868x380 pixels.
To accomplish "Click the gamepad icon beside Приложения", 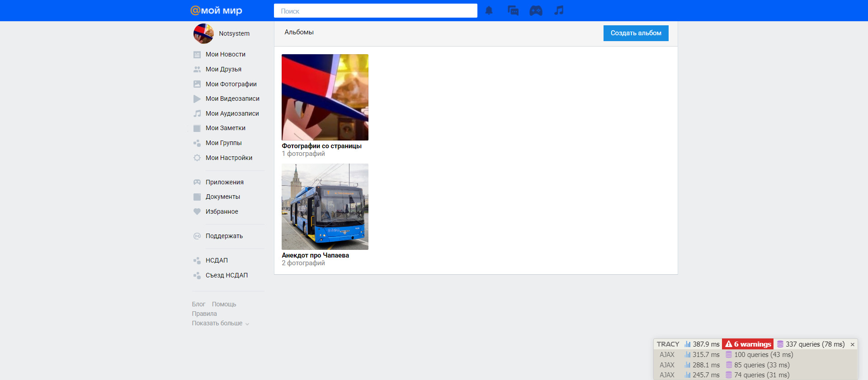I will [x=197, y=182].
